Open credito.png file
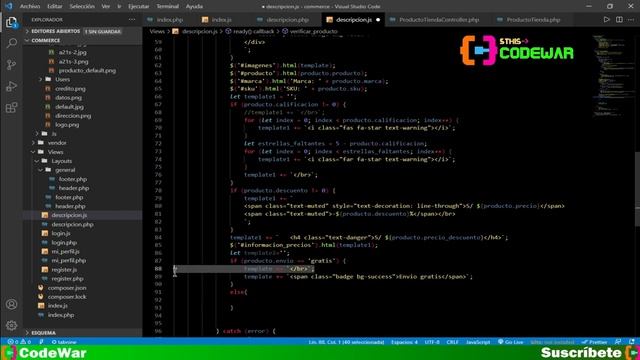The height and width of the screenshot is (360, 640). pos(70,88)
